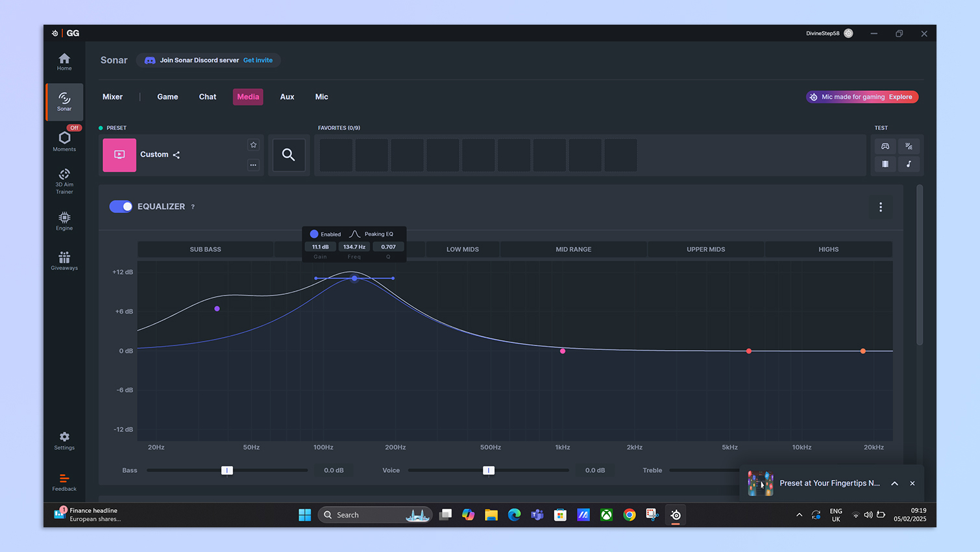Click Explore on the mic banner

[900, 97]
